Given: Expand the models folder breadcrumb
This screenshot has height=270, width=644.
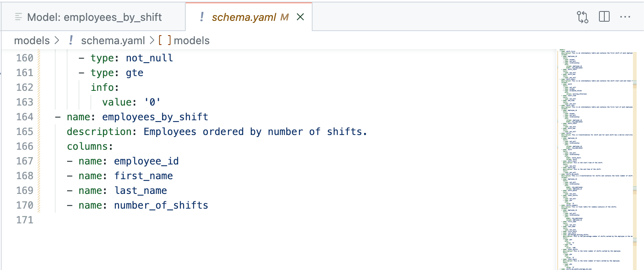Looking at the screenshot, I should 32,40.
